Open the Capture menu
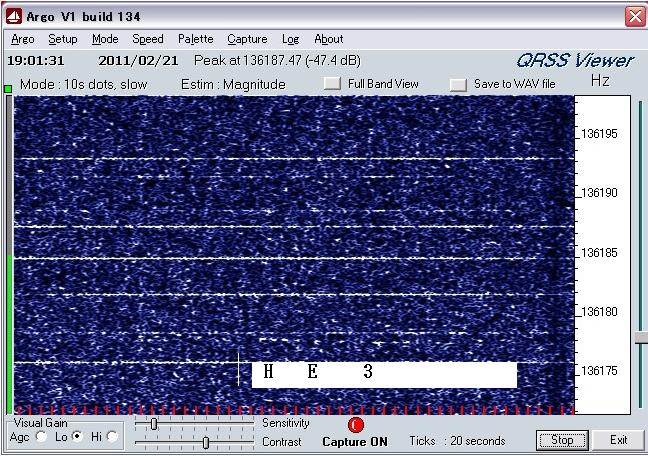648x456 pixels. coord(247,39)
